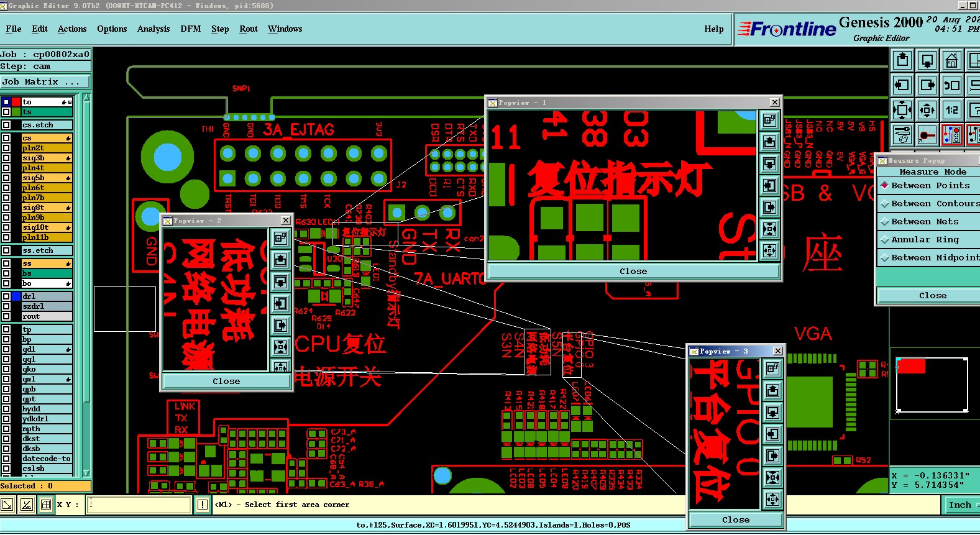Click the zoom out arrows icon

coord(927,110)
